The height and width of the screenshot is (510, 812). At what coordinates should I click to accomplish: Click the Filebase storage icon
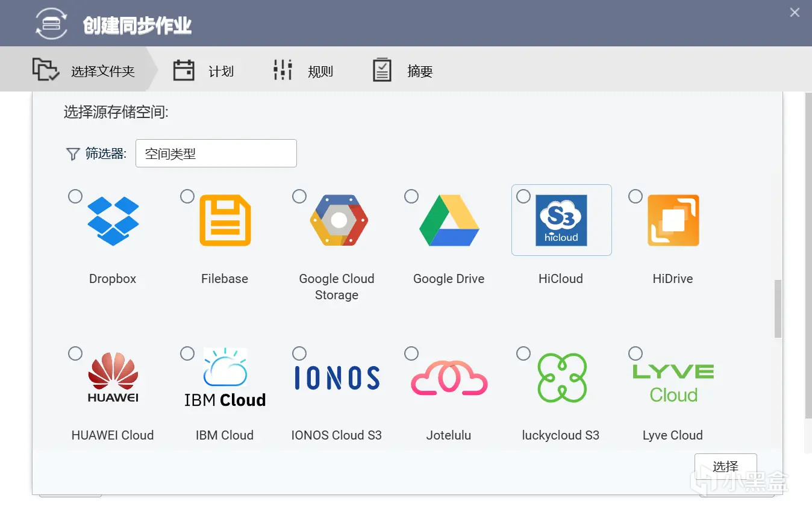tap(225, 220)
